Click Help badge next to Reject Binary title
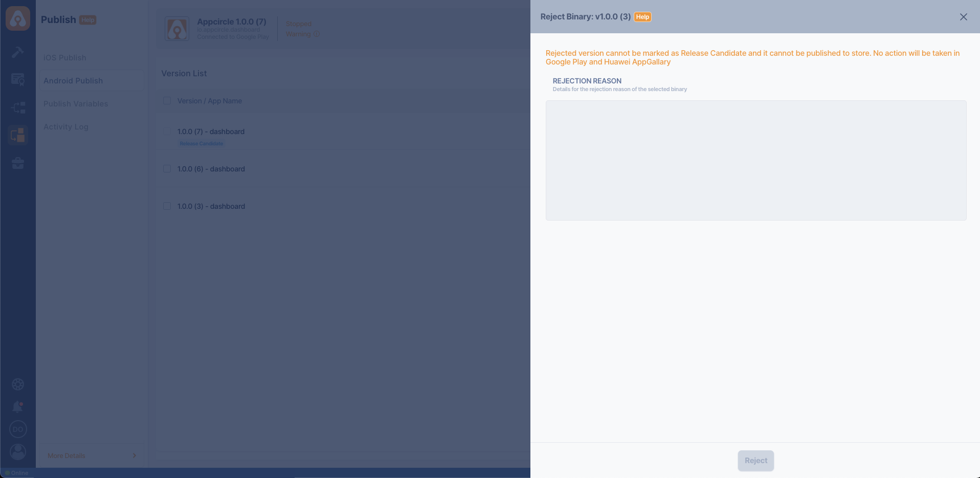Screen dimensions: 980x478 click(642, 17)
